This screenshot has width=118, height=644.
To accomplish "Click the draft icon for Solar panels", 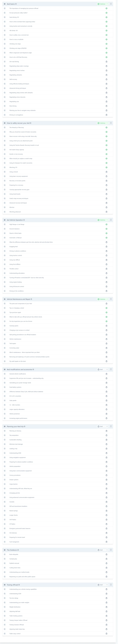I will coord(106,400).
